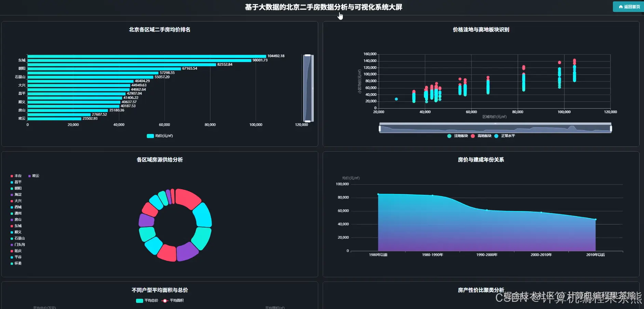Toggle the 石景山 pie legend entry
Viewport: 644px width, 309px height.
click(x=18, y=238)
